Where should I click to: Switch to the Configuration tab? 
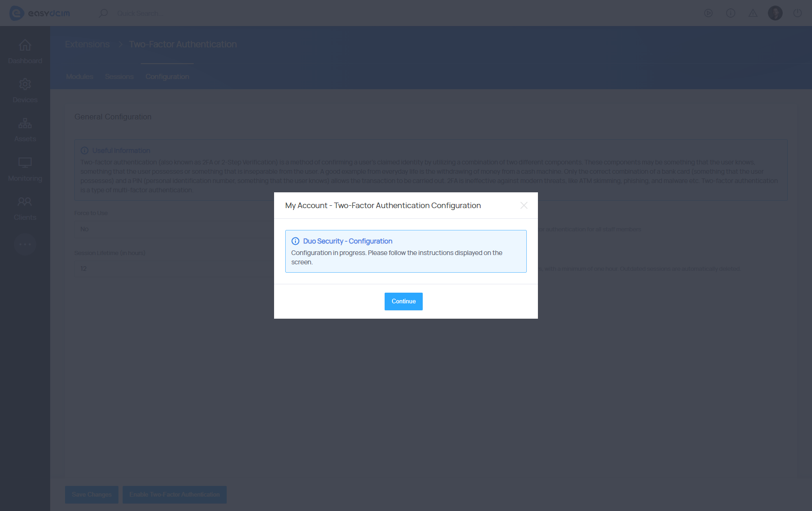point(167,77)
